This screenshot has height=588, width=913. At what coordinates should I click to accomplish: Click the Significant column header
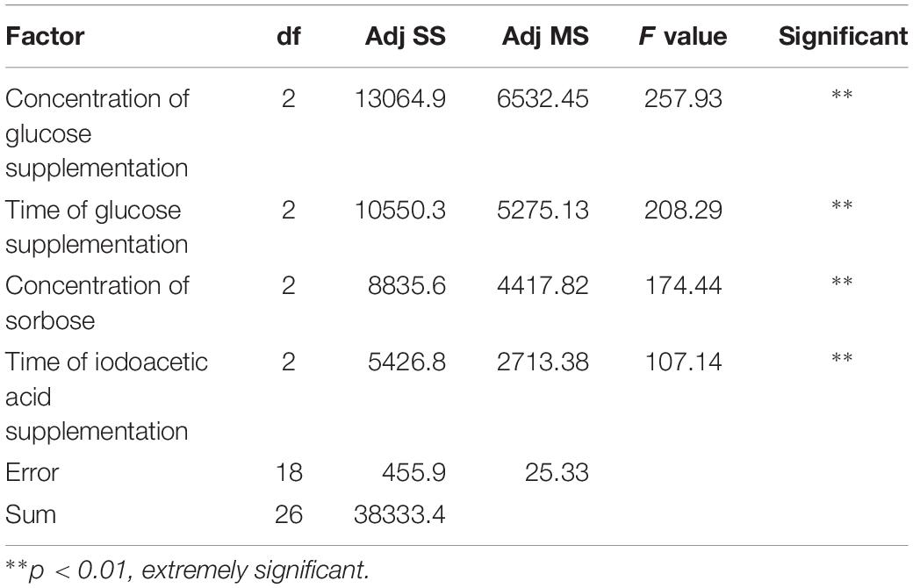pyautogui.click(x=843, y=37)
